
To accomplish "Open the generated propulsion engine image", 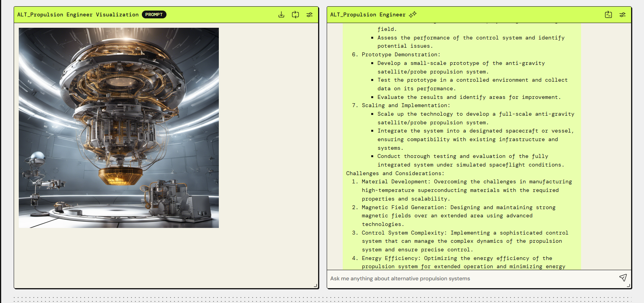I will 119,128.
